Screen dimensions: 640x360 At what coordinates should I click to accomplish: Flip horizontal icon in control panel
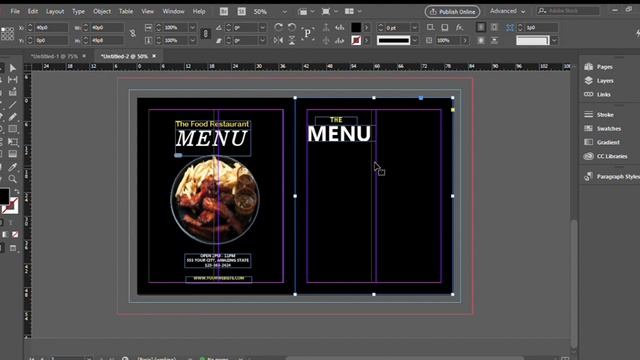(278, 40)
